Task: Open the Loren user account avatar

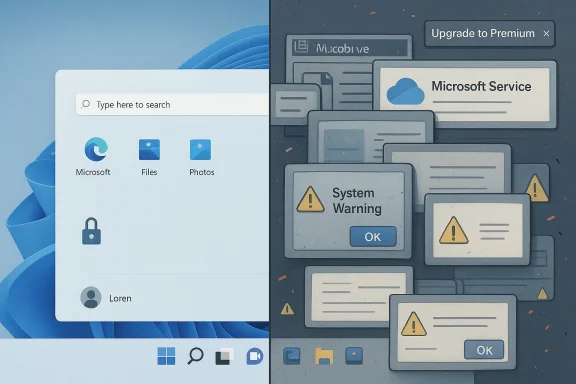Action: 91,297
